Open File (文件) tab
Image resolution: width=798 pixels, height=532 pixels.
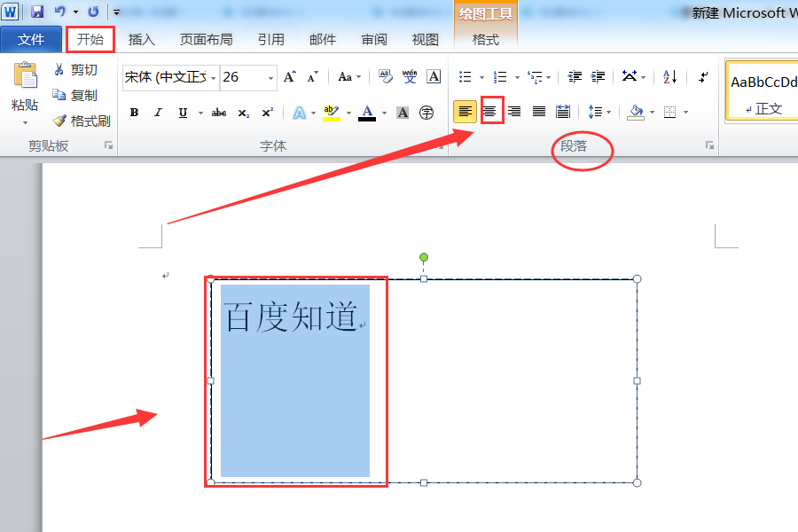(x=31, y=39)
